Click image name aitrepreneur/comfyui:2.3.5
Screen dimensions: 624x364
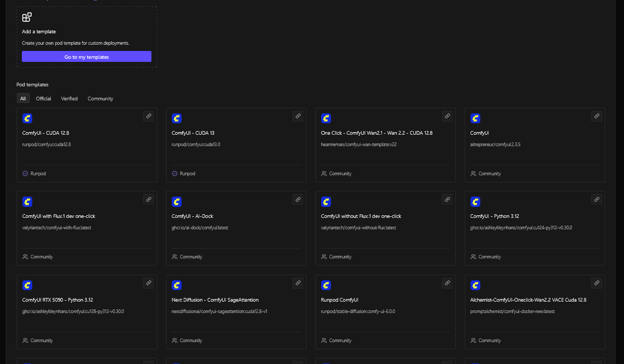point(495,145)
